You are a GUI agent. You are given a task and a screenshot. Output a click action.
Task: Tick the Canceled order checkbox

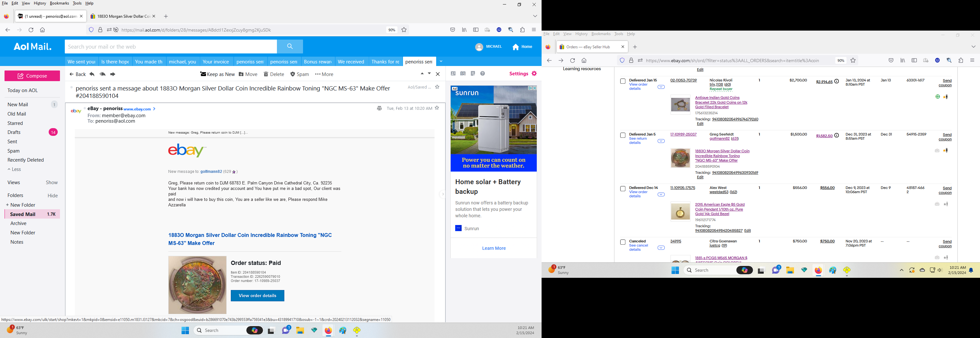[623, 242]
